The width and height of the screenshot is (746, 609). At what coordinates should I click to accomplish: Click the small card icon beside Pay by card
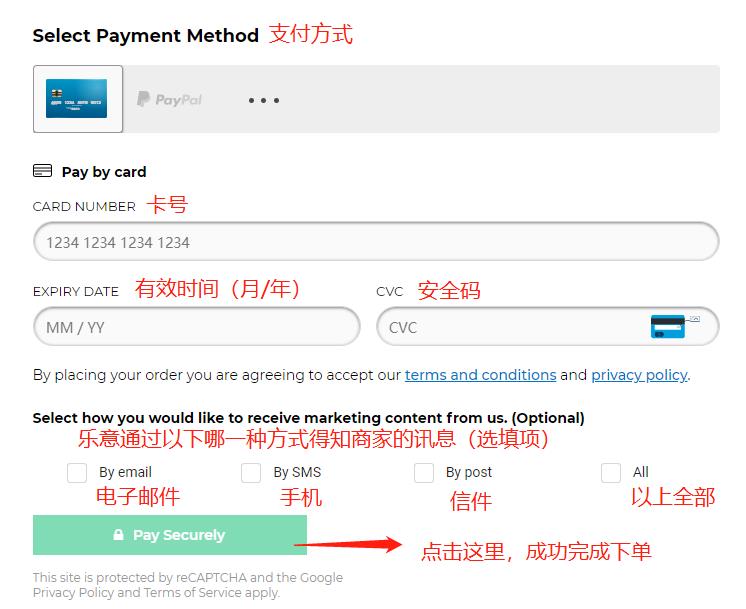click(x=42, y=171)
